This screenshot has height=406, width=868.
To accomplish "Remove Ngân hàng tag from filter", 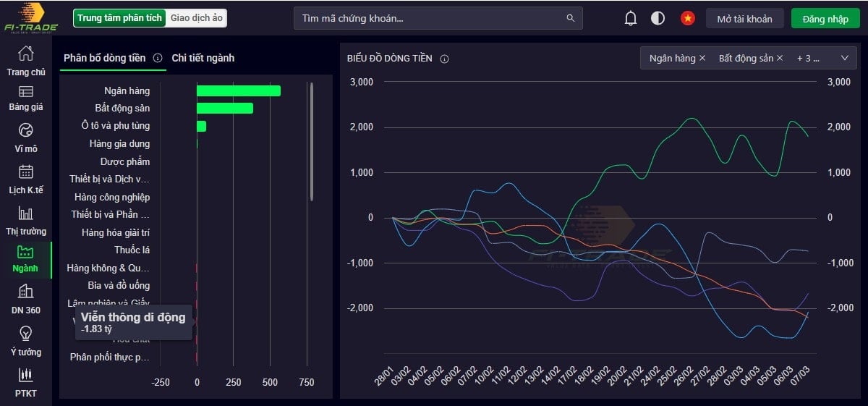I will pyautogui.click(x=702, y=59).
